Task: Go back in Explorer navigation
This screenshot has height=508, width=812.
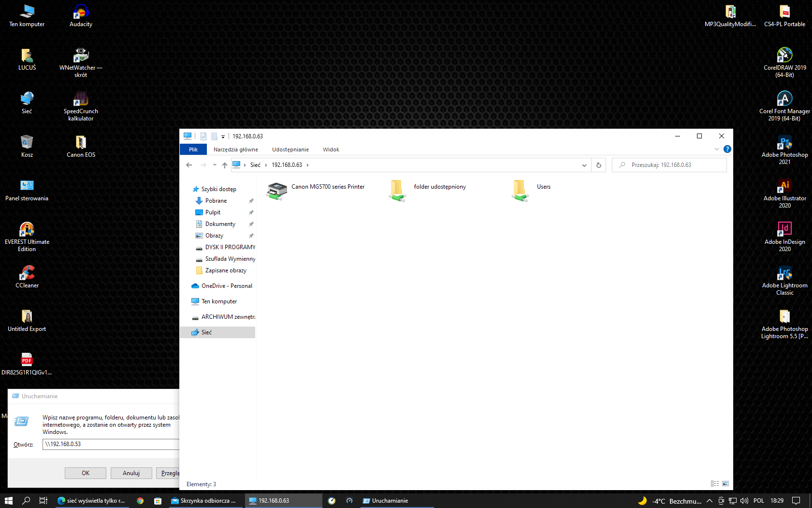Action: [x=189, y=165]
